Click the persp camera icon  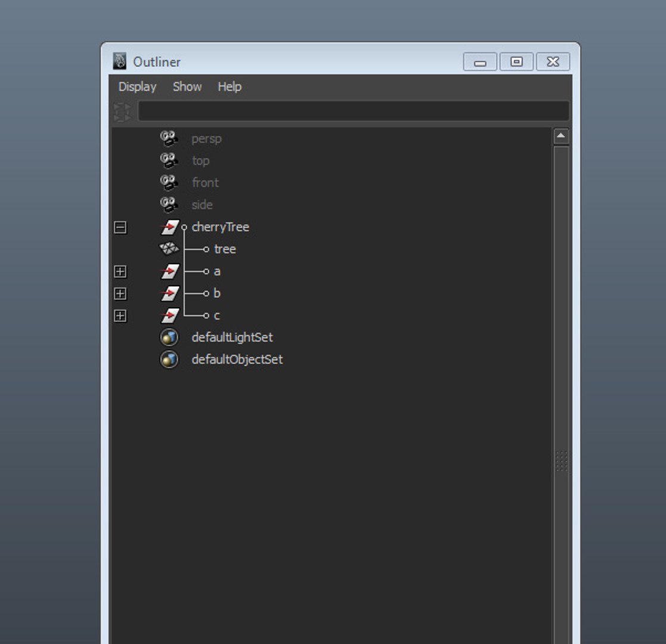169,138
